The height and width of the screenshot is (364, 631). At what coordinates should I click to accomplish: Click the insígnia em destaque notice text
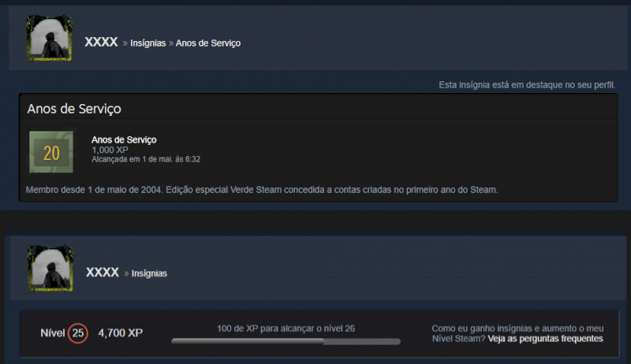point(527,85)
